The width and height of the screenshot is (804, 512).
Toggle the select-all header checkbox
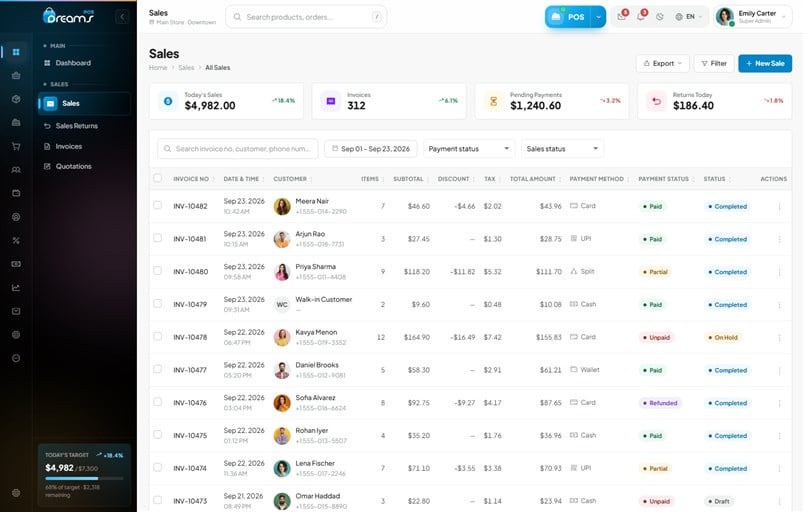click(x=157, y=178)
